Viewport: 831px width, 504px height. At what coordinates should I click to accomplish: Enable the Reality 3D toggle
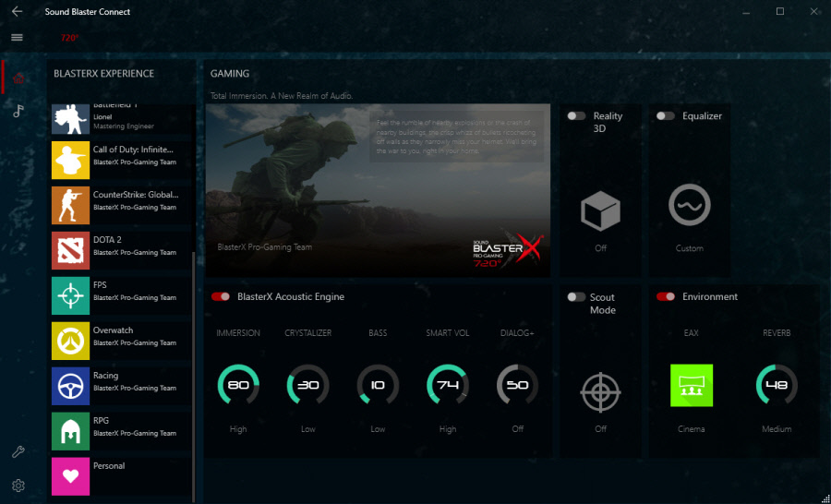pyautogui.click(x=576, y=116)
